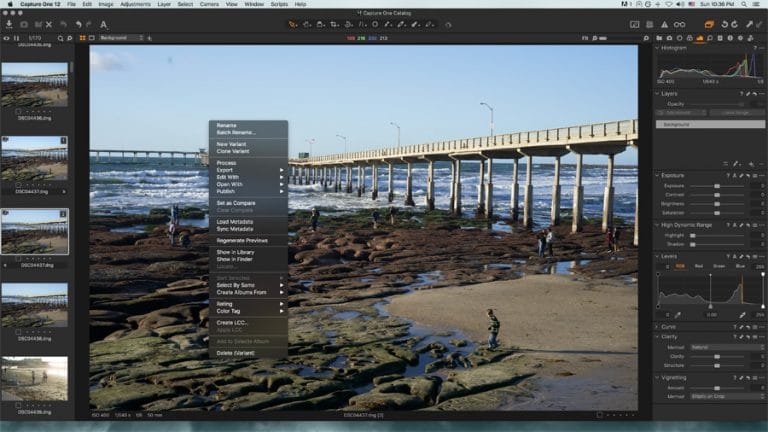This screenshot has height=432, width=768.
Task: Open the Adjustments menu in menu bar
Action: [135, 4]
